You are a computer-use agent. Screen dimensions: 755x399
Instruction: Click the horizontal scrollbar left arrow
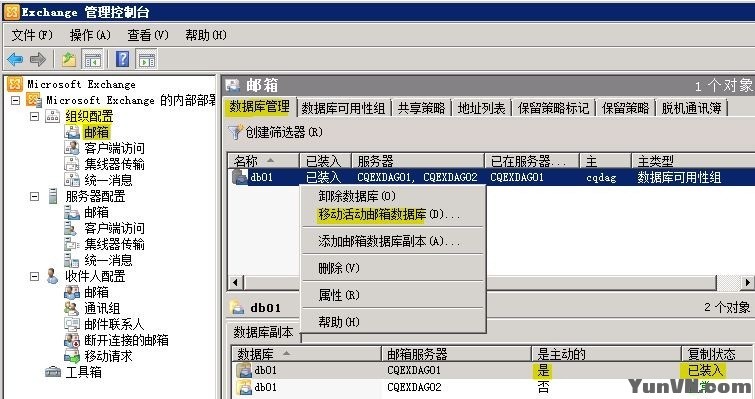pos(235,283)
